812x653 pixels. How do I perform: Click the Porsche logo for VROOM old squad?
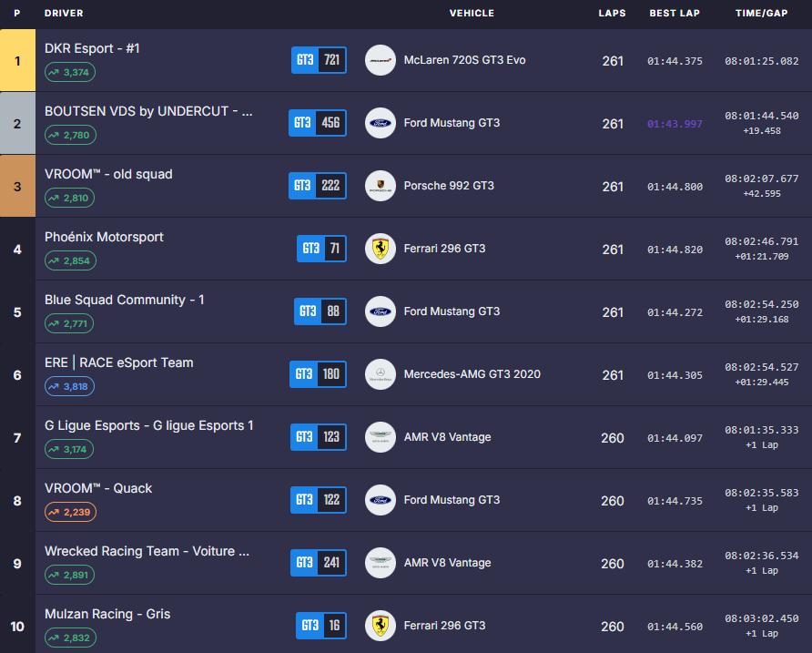coord(381,186)
